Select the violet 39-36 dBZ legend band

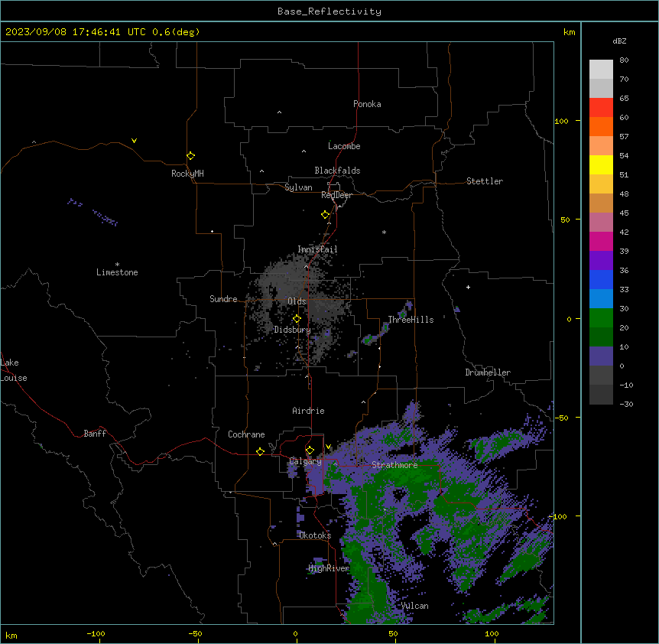click(x=601, y=261)
